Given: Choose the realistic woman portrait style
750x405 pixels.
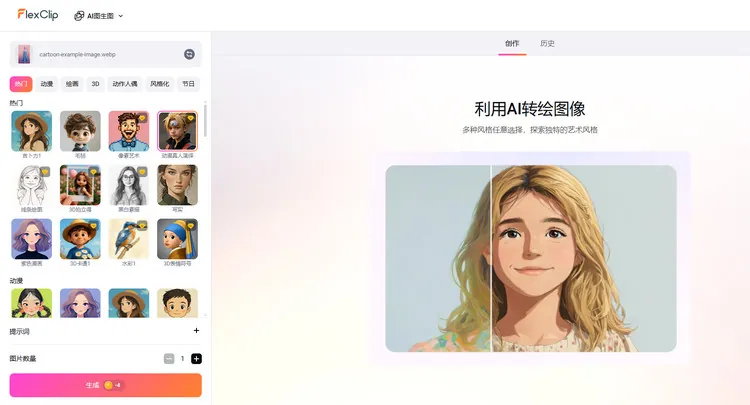Looking at the screenshot, I should coord(177,186).
